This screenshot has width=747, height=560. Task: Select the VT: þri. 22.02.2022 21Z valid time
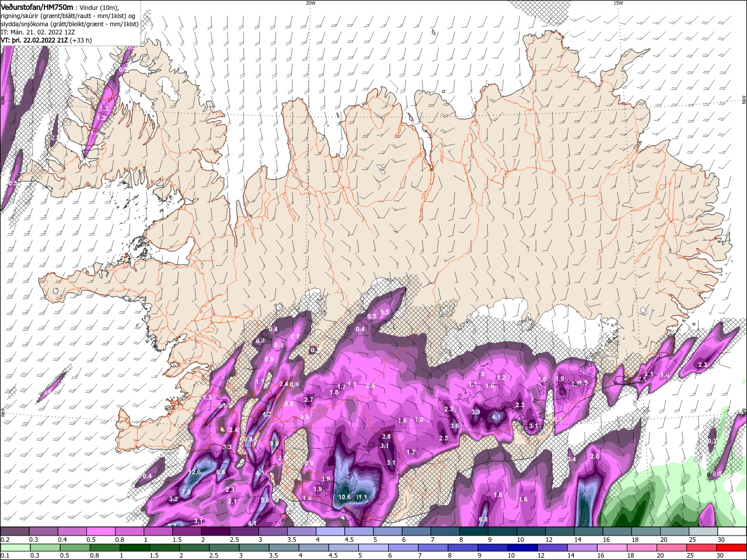34,40
